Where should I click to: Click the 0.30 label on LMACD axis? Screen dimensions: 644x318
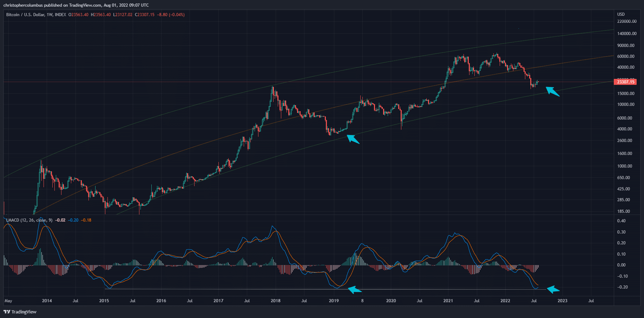coord(622,232)
